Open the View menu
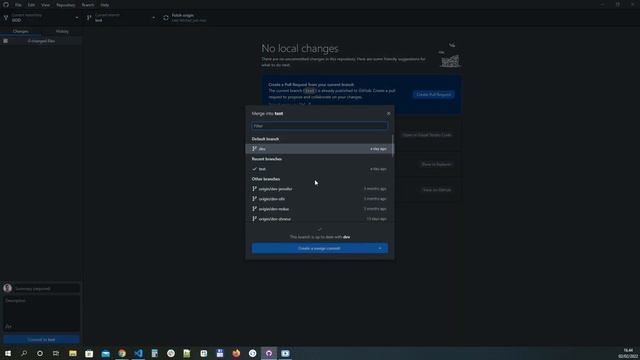The height and width of the screenshot is (360, 640). 45,5
